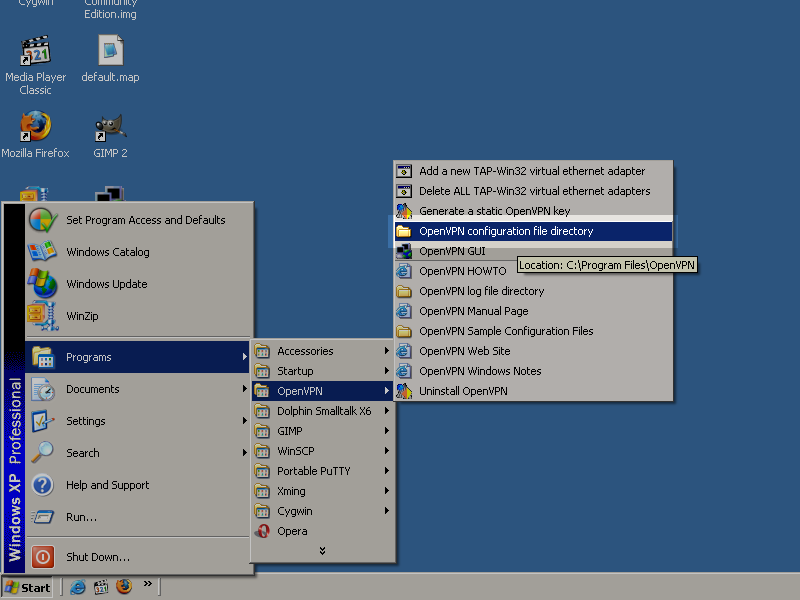This screenshot has height=600, width=800.
Task: Launch Windows Update
Action: pyautogui.click(x=139, y=284)
